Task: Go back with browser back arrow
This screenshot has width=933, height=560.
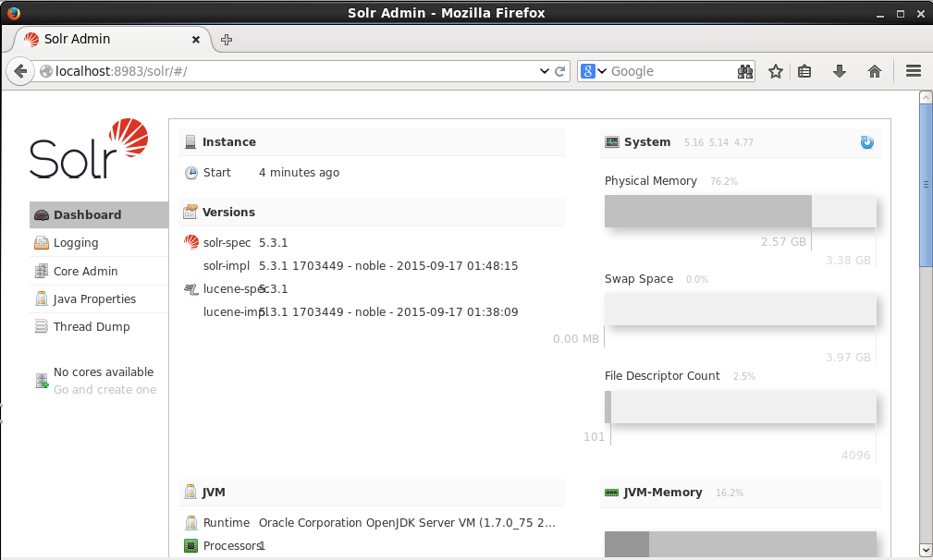Action: (x=20, y=71)
